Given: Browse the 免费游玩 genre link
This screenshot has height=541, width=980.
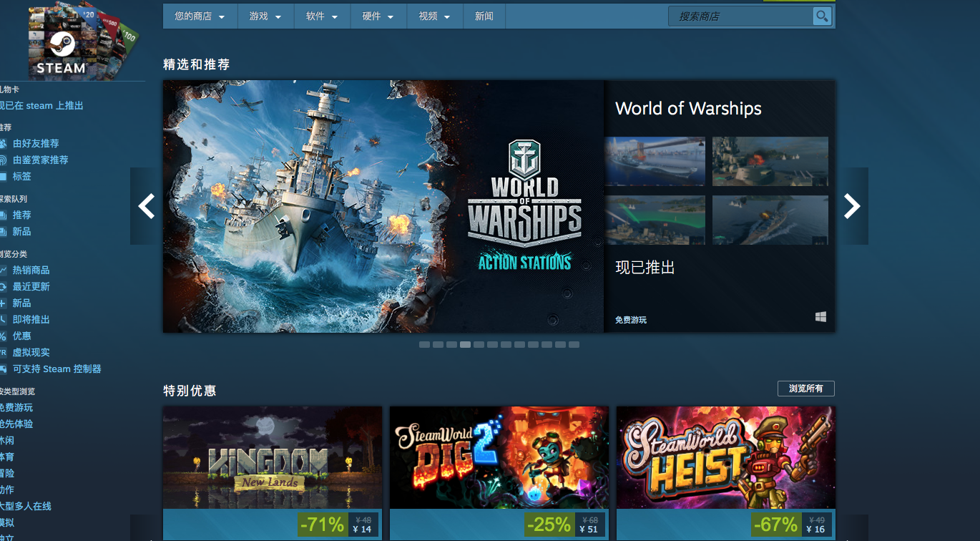Looking at the screenshot, I should (16, 408).
